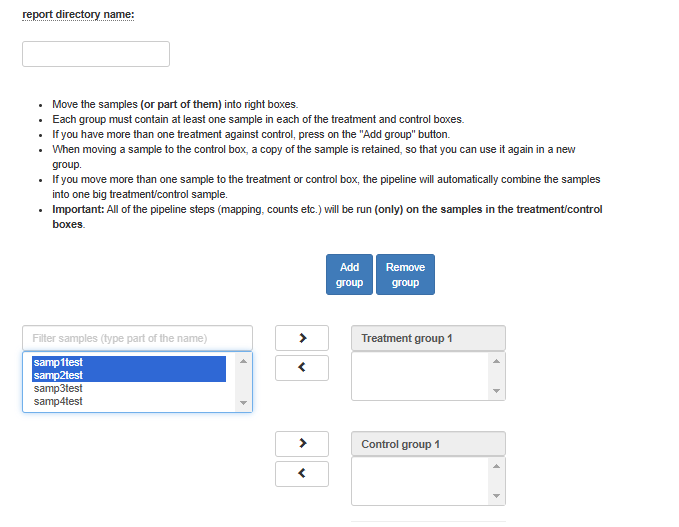Screen dimensions: 679x527
Task: Click inside the Treatment group 1 list box
Action: [x=420, y=376]
